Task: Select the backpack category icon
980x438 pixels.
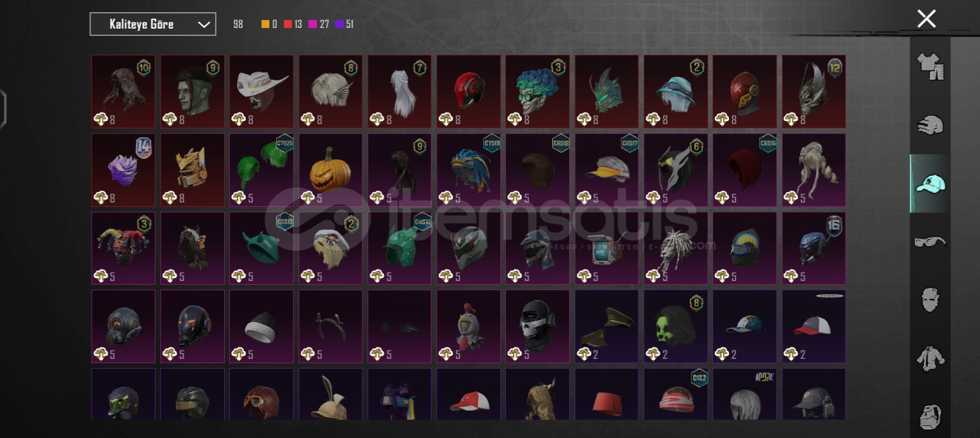Action: (930, 416)
